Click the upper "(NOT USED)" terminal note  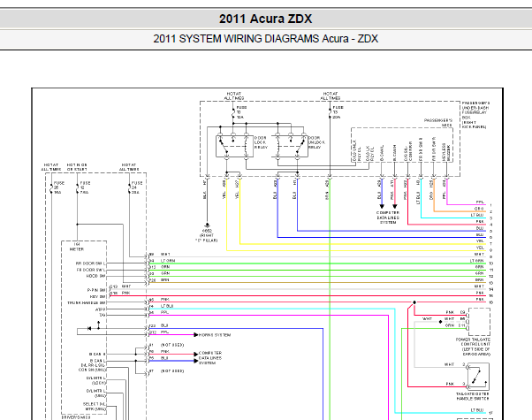172,345
